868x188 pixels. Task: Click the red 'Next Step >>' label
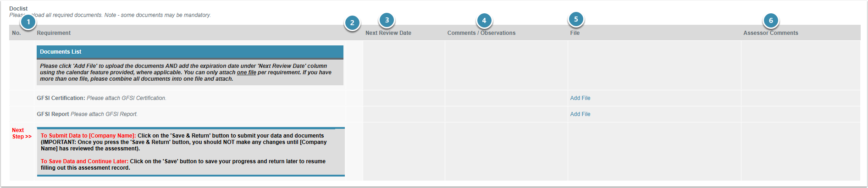coord(22,133)
